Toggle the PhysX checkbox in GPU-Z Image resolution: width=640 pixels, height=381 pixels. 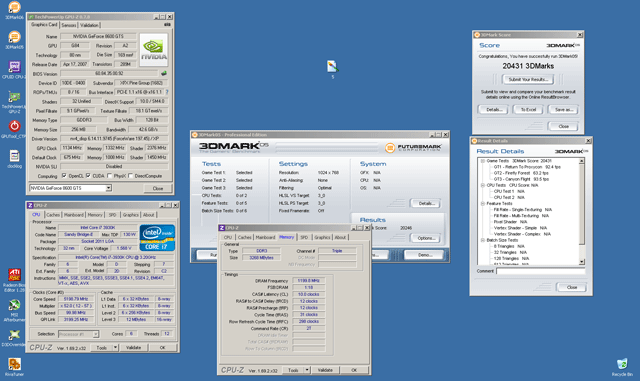109,176
